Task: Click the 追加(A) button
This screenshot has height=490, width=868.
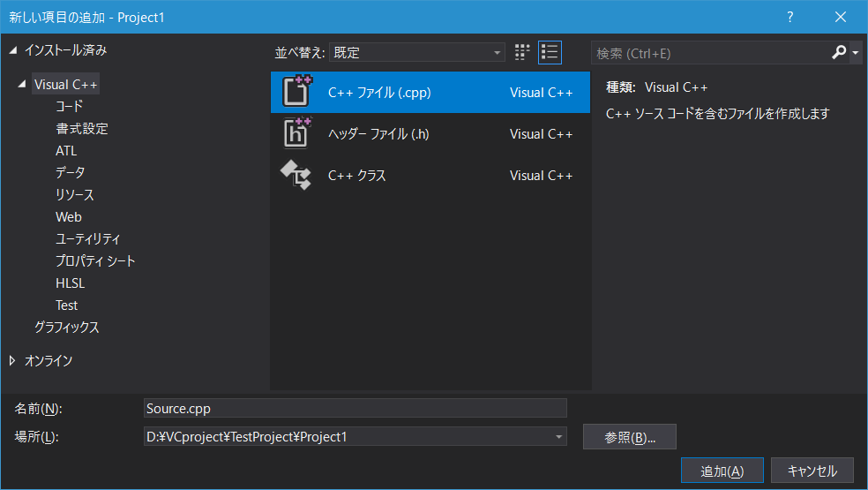Action: (722, 471)
